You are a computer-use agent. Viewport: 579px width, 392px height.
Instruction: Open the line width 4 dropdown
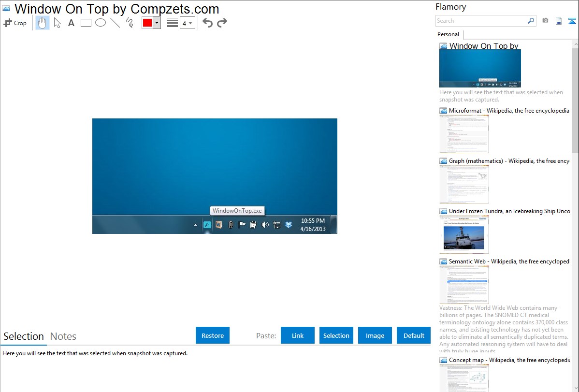187,23
